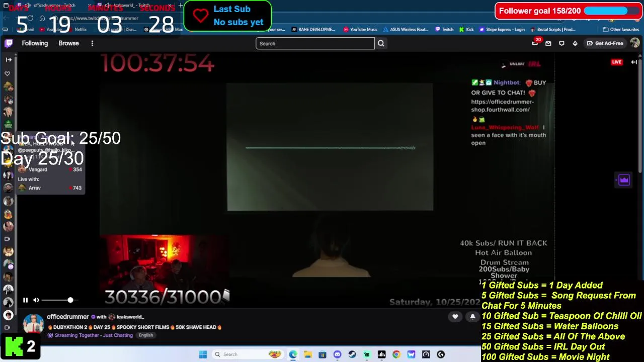Open speedometer app in taskbar
The width and height of the screenshot is (644, 362).
(x=426, y=354)
